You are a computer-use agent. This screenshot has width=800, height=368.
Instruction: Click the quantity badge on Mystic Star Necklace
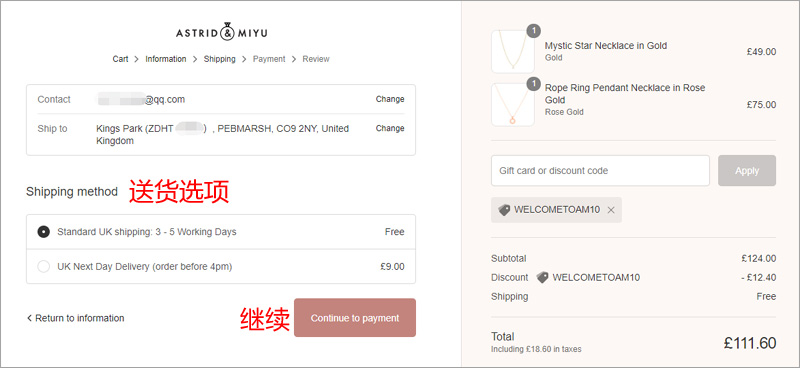point(534,31)
